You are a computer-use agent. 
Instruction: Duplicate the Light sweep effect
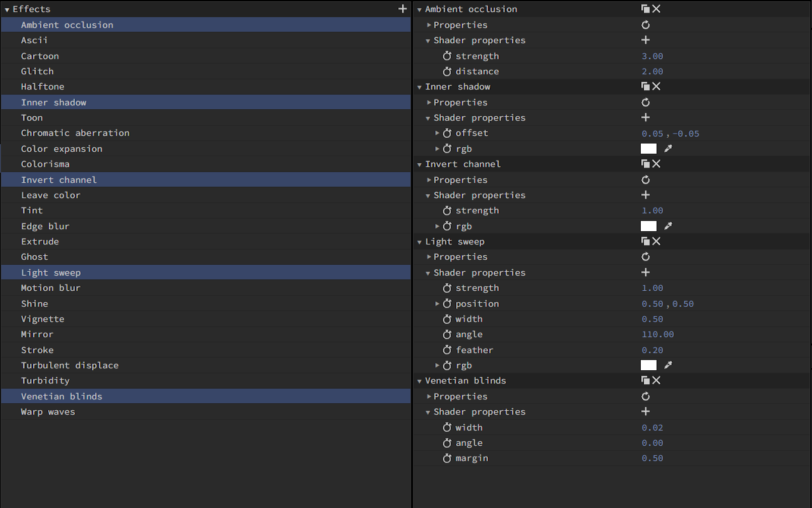[x=645, y=241]
